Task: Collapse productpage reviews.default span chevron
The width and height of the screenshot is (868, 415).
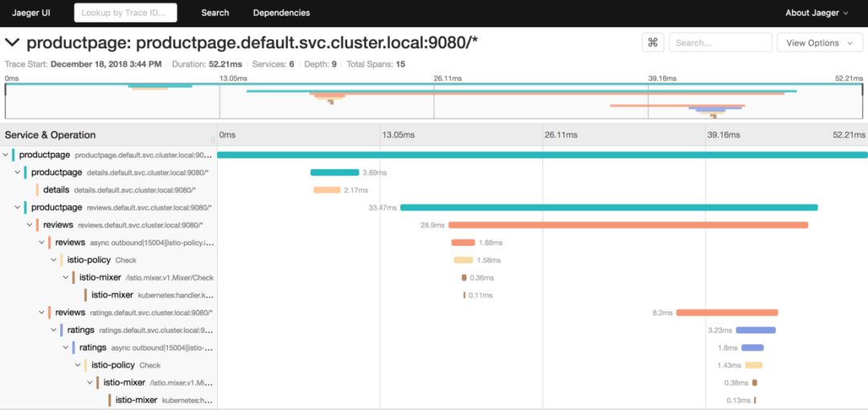Action: point(18,207)
